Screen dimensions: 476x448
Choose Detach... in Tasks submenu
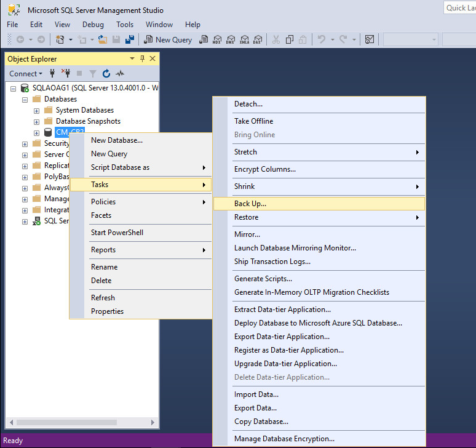tap(319, 104)
